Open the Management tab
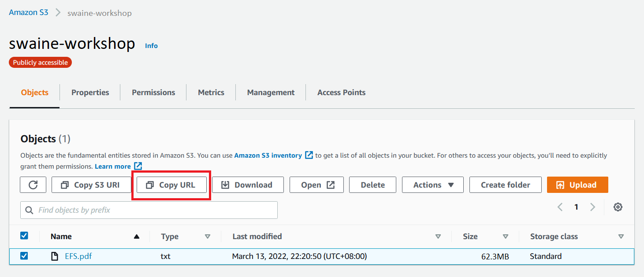This screenshot has width=644, height=277. [x=271, y=92]
